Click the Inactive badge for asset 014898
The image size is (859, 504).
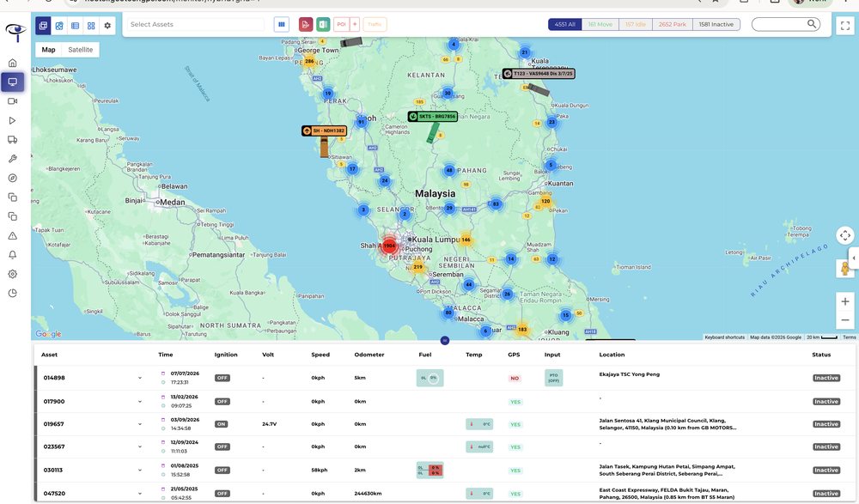pos(826,378)
